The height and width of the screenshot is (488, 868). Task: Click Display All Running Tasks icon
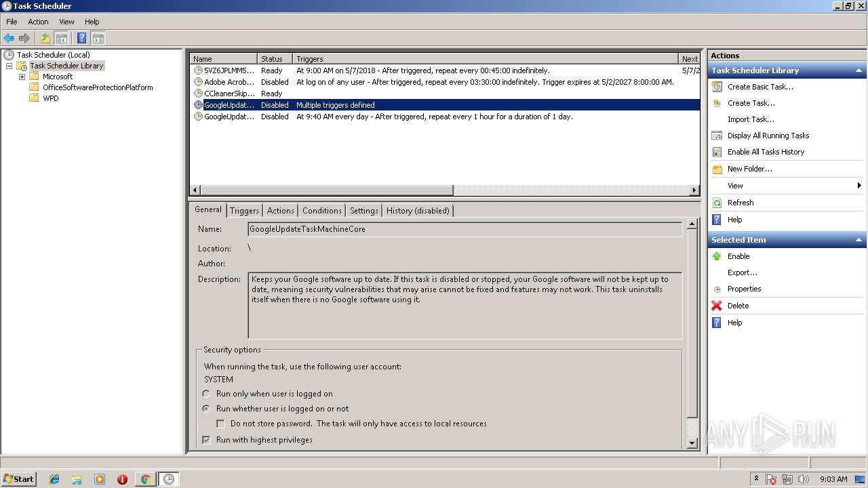coord(717,136)
